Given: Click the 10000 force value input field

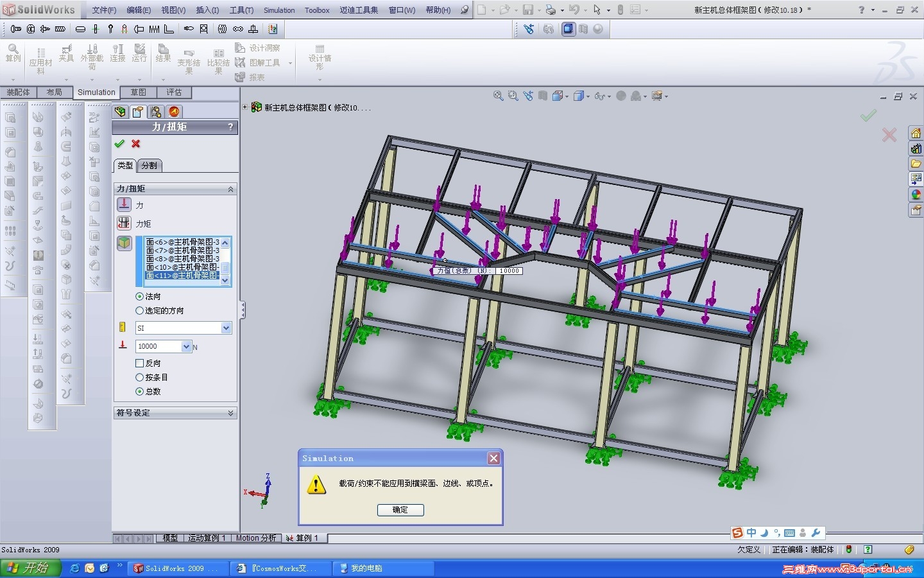Looking at the screenshot, I should [159, 347].
